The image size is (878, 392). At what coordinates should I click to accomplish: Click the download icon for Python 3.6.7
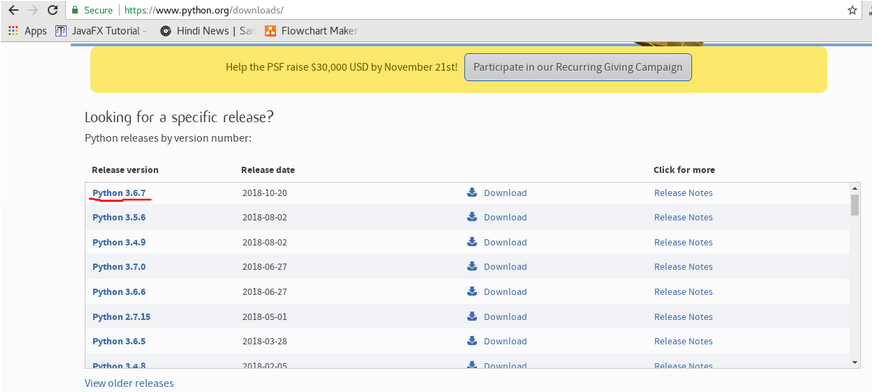(x=471, y=192)
